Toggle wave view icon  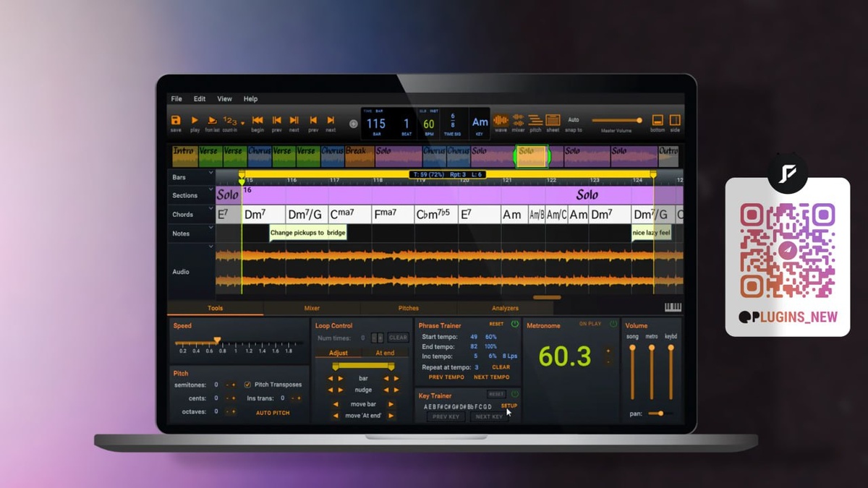(501, 120)
